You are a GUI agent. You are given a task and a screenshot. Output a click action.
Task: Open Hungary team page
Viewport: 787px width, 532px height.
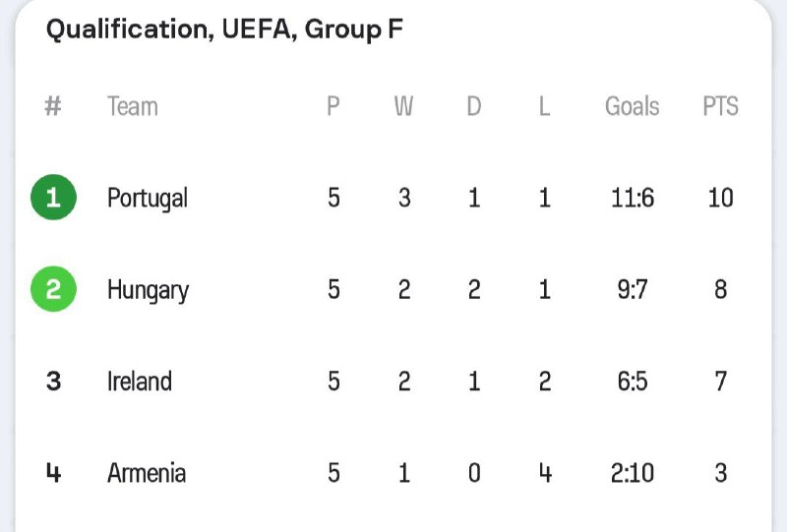click(148, 290)
